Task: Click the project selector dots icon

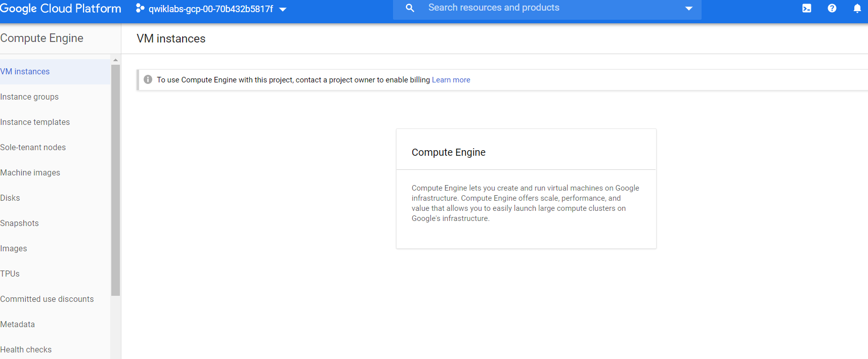Action: click(140, 9)
